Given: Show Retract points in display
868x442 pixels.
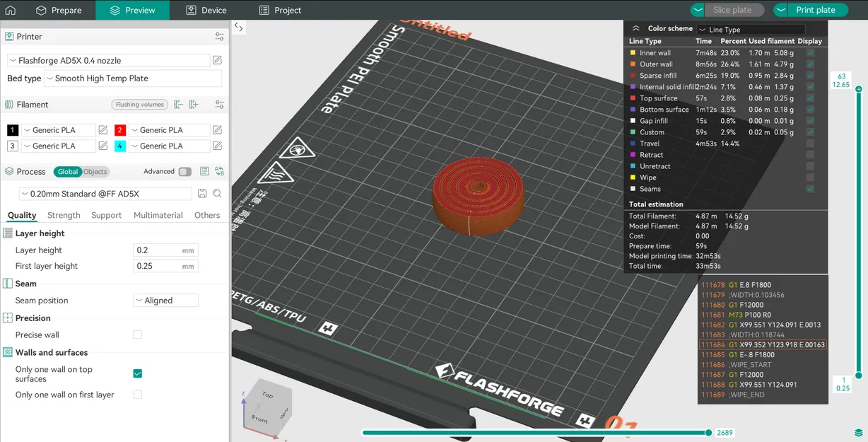Looking at the screenshot, I should [810, 155].
